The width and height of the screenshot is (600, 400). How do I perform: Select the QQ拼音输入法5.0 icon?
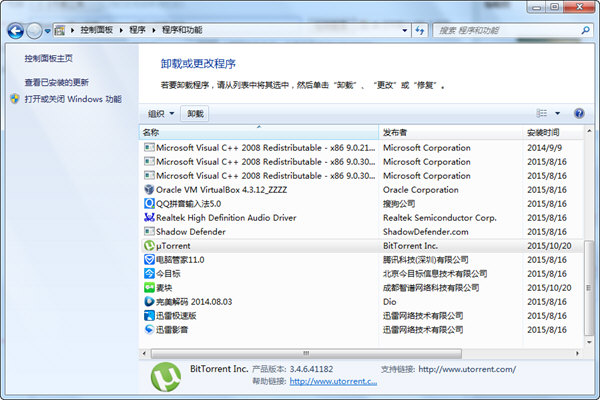[149, 203]
